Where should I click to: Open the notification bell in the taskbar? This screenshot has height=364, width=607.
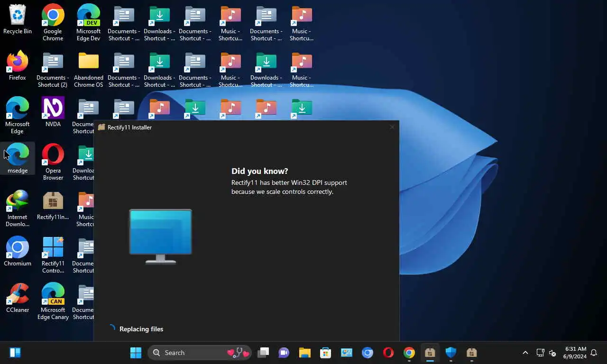[x=594, y=353]
